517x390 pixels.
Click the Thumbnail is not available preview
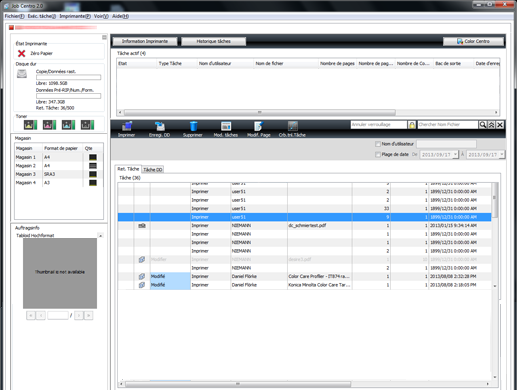click(60, 273)
